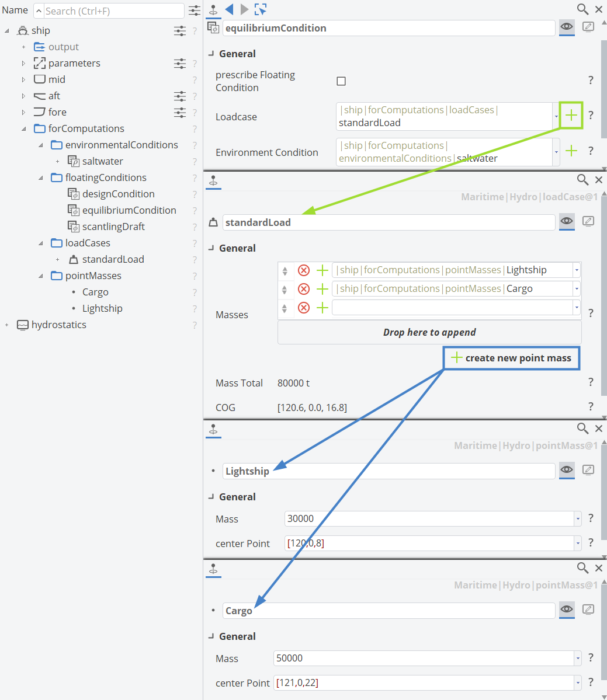The image size is (607, 700).
Task: Click the green plus to add a Loadcase
Action: click(x=571, y=115)
